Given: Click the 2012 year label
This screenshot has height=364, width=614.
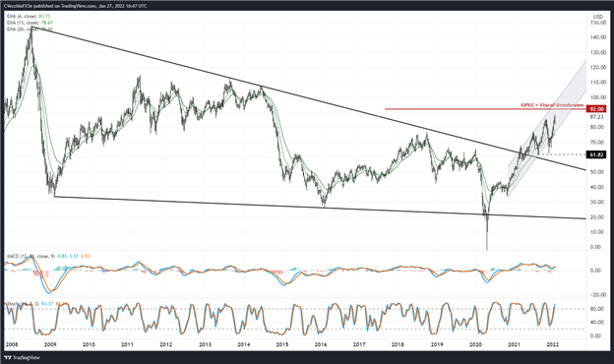Looking at the screenshot, I should 166,345.
